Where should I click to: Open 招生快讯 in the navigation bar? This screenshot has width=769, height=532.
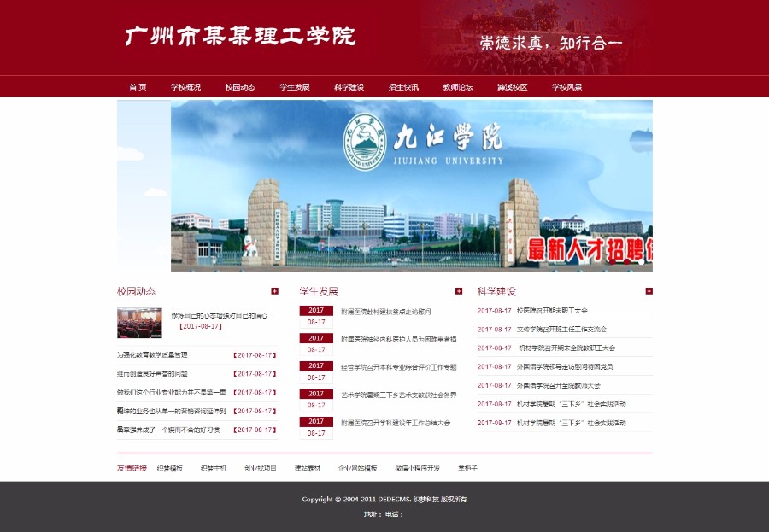tap(403, 87)
